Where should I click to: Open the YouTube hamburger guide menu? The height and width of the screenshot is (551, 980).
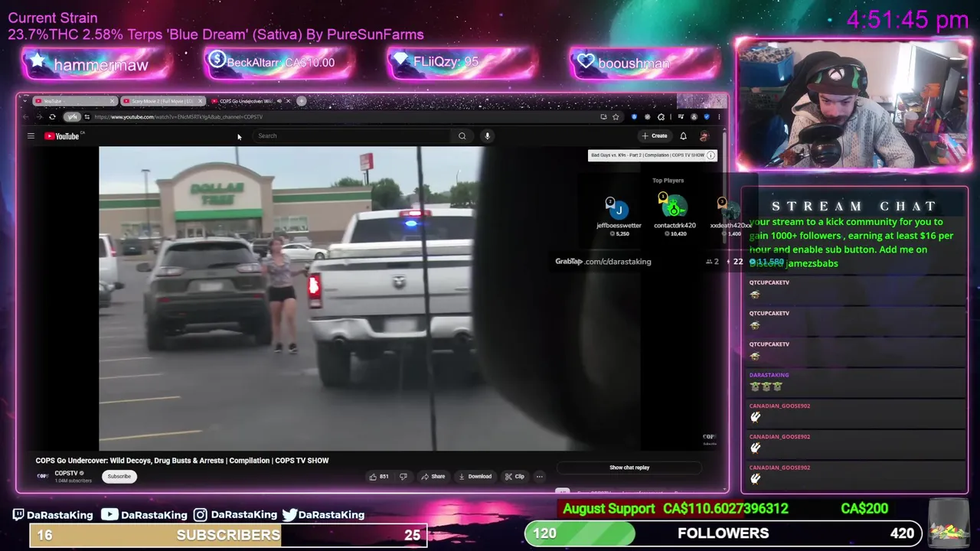31,136
